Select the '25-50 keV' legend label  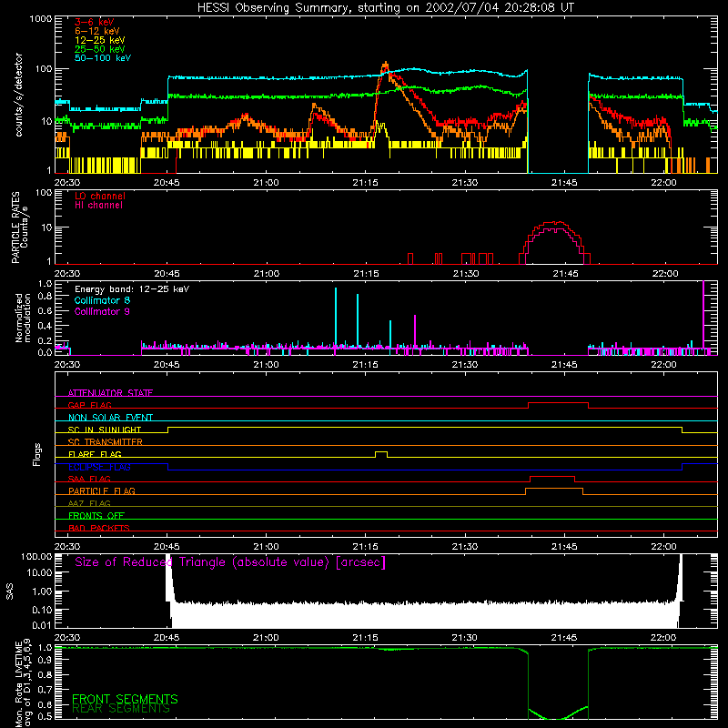(x=100, y=49)
